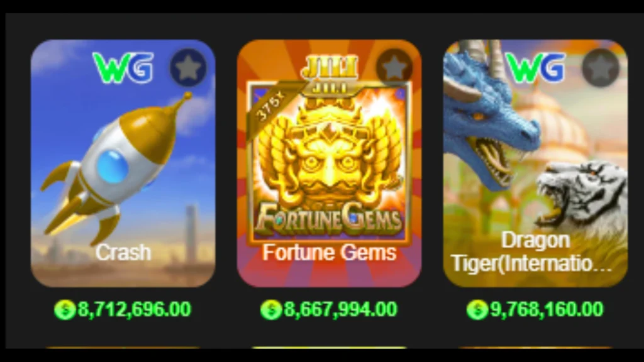
Task: Click the green coin icon beside 8,712,696.00
Action: tap(65, 309)
